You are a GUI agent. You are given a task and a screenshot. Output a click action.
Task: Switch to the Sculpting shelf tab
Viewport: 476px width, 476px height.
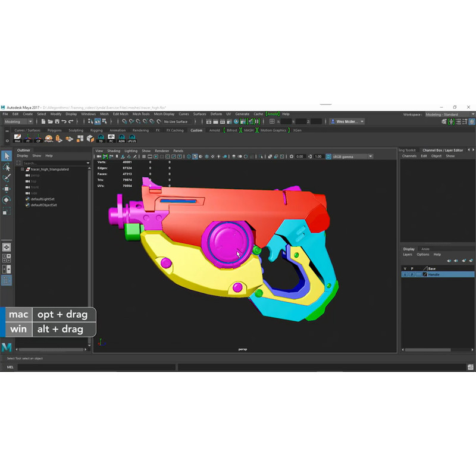tap(76, 130)
